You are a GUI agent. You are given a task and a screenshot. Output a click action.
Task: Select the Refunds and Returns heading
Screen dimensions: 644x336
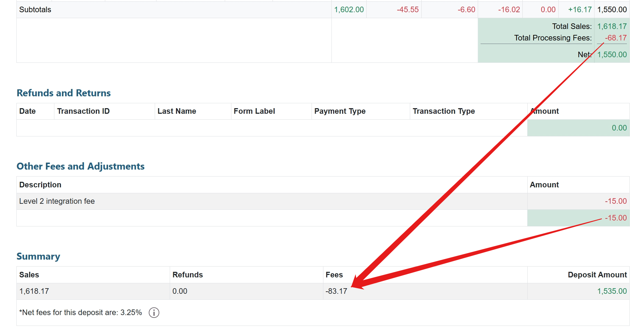coord(64,93)
